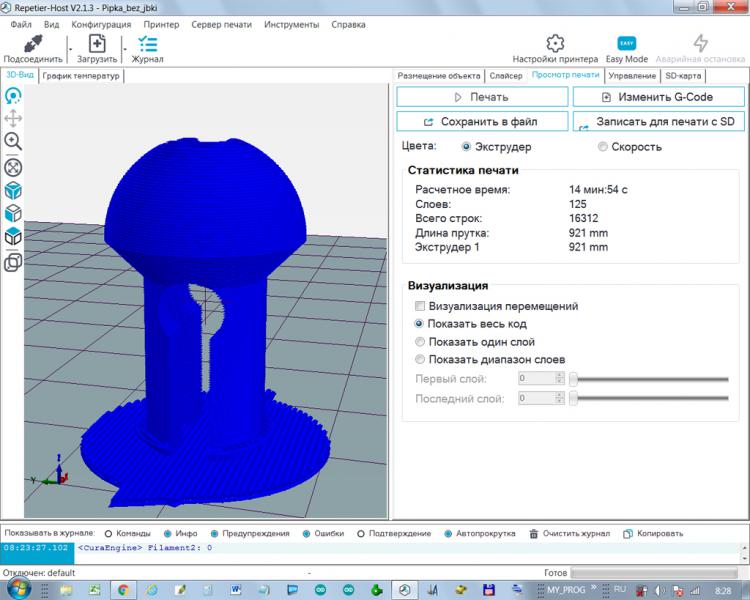750x600 pixels.
Task: Switch to the Слайсер tab
Action: (x=505, y=76)
